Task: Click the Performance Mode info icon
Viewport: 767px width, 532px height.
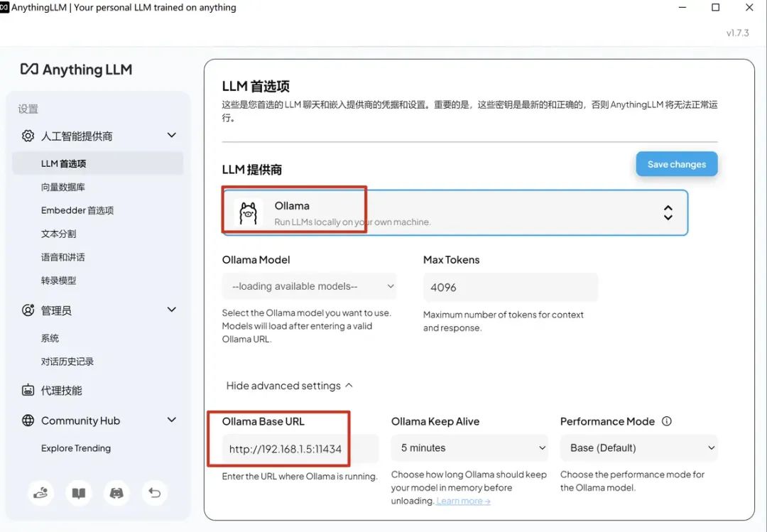Action: [x=667, y=421]
